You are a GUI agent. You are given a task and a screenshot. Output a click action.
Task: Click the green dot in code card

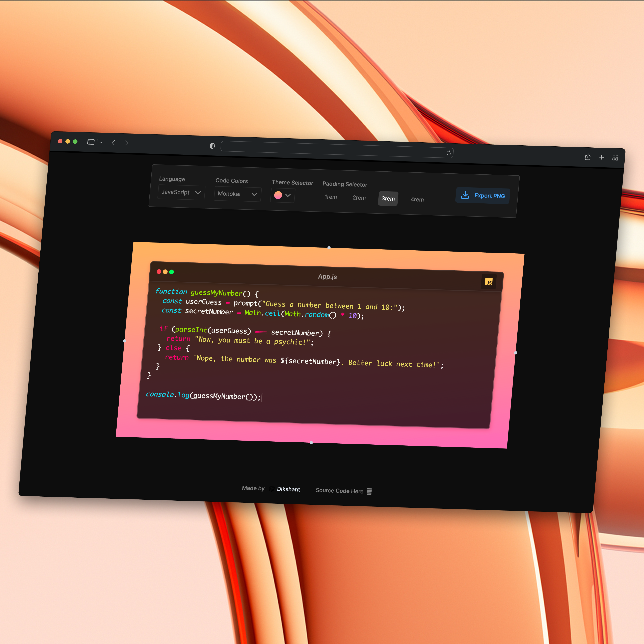(172, 272)
